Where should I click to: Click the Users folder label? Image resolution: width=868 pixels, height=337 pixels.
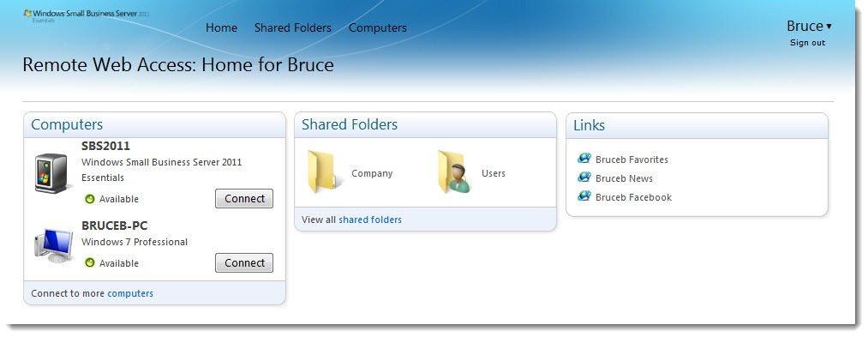tap(494, 173)
